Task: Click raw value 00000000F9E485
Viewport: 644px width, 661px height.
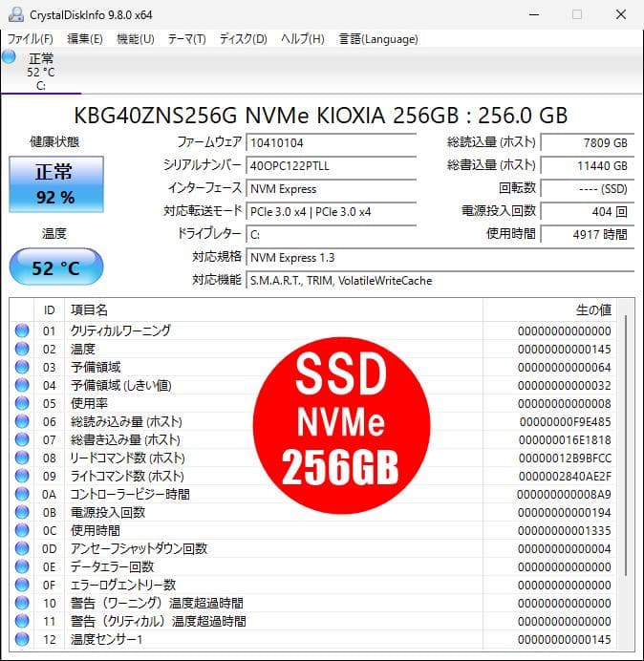Action: [x=565, y=421]
